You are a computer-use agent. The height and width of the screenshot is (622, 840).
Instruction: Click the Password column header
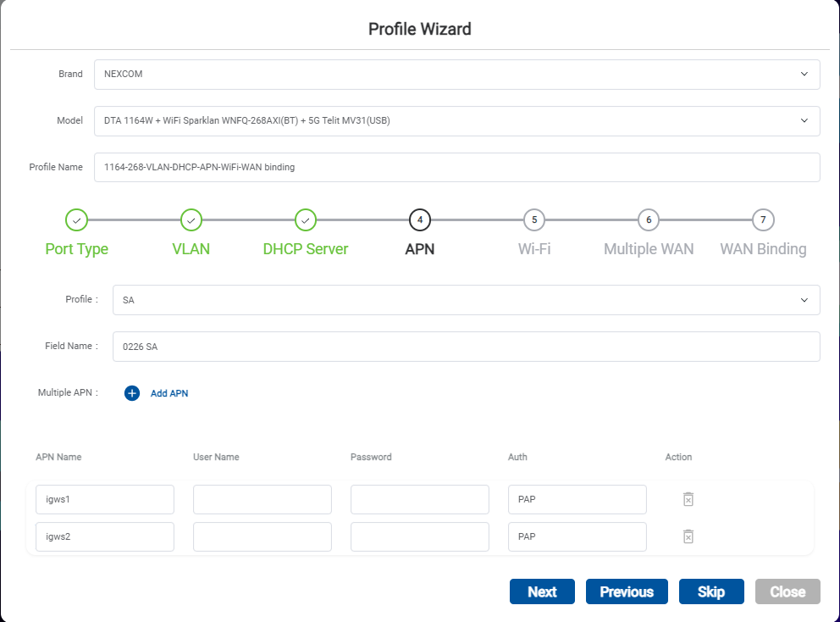[x=371, y=457]
